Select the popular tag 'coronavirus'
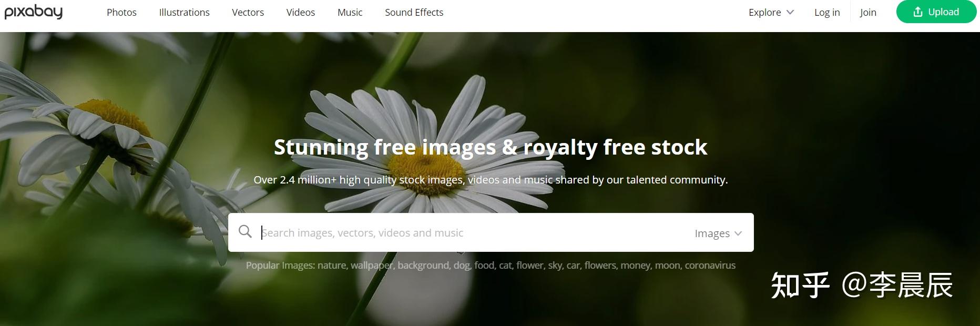This screenshot has width=980, height=326. tap(710, 266)
